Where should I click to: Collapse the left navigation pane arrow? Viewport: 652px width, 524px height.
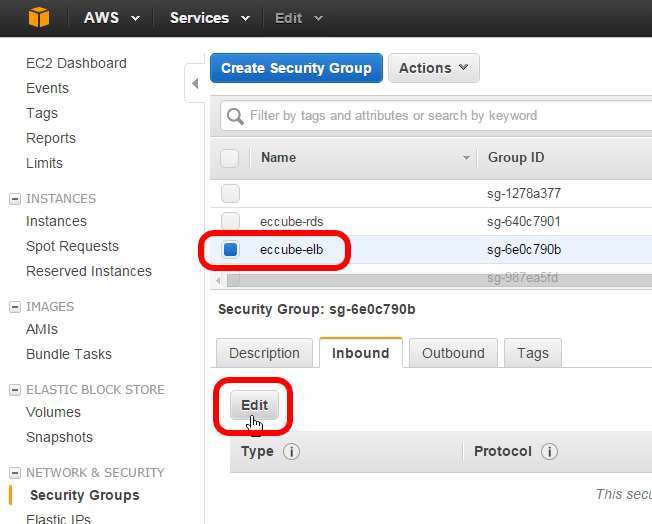195,84
